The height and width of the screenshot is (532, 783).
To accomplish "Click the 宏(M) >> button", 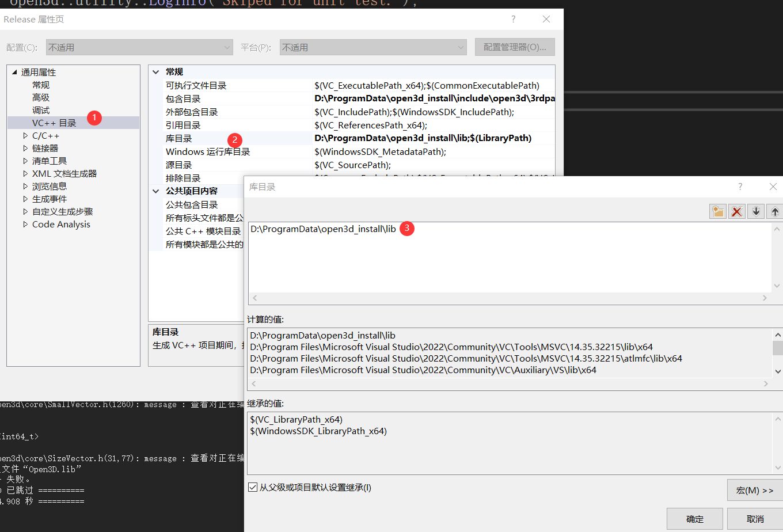I will point(754,489).
